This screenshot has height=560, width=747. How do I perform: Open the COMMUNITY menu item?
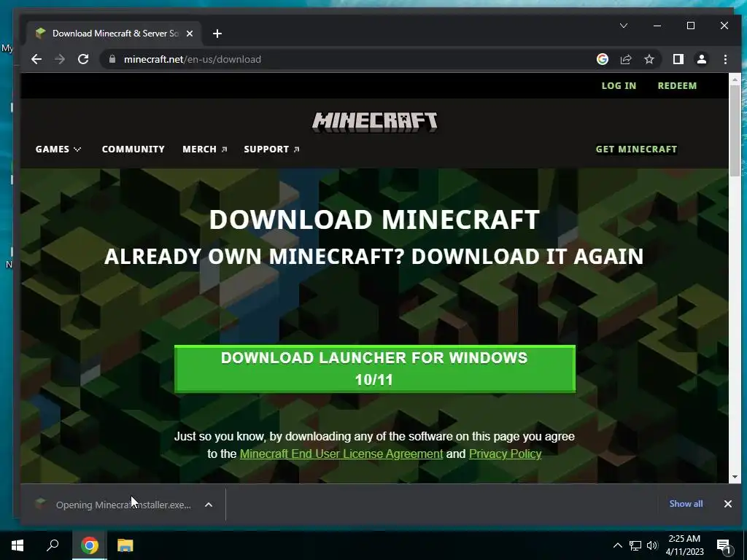(133, 149)
